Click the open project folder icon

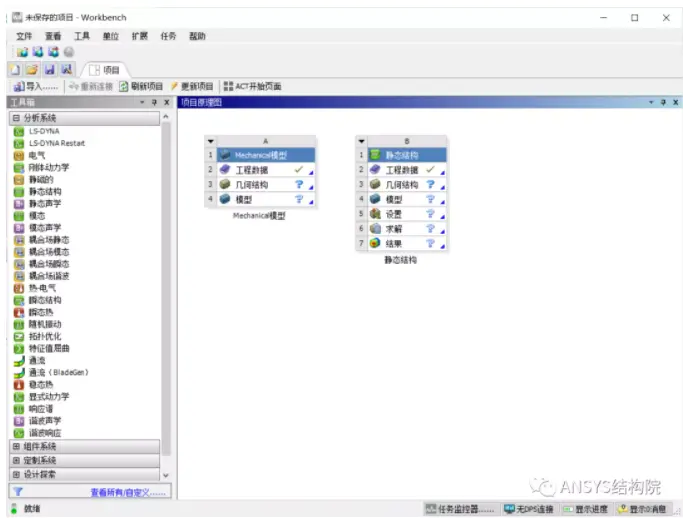click(x=32, y=69)
